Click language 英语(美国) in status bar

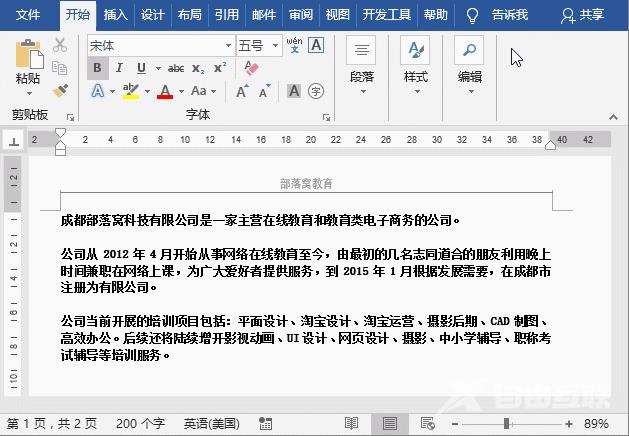(211, 423)
